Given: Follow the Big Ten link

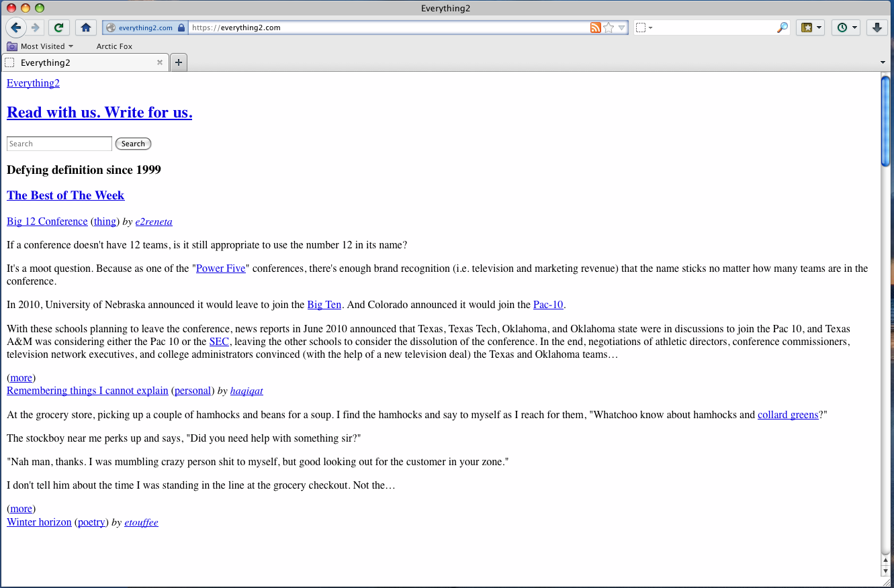Looking at the screenshot, I should 324,305.
